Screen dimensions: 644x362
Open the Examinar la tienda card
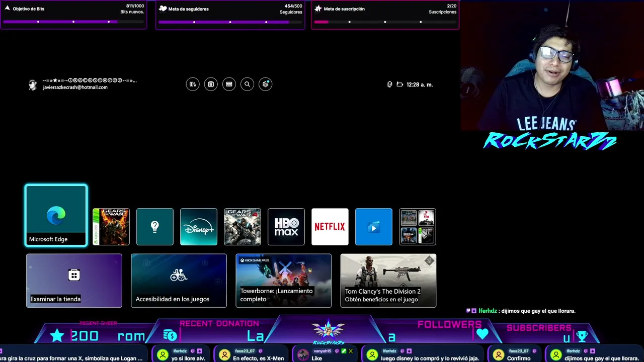pyautogui.click(x=74, y=281)
